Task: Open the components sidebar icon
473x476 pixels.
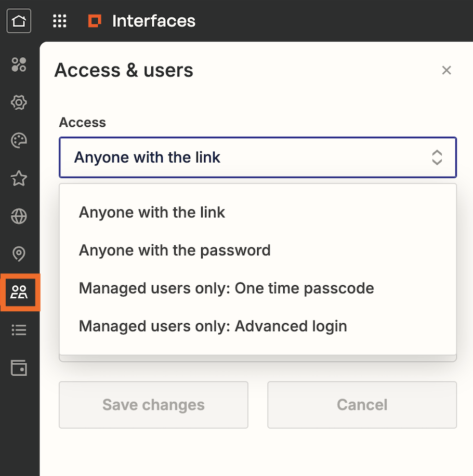Action: click(x=19, y=64)
